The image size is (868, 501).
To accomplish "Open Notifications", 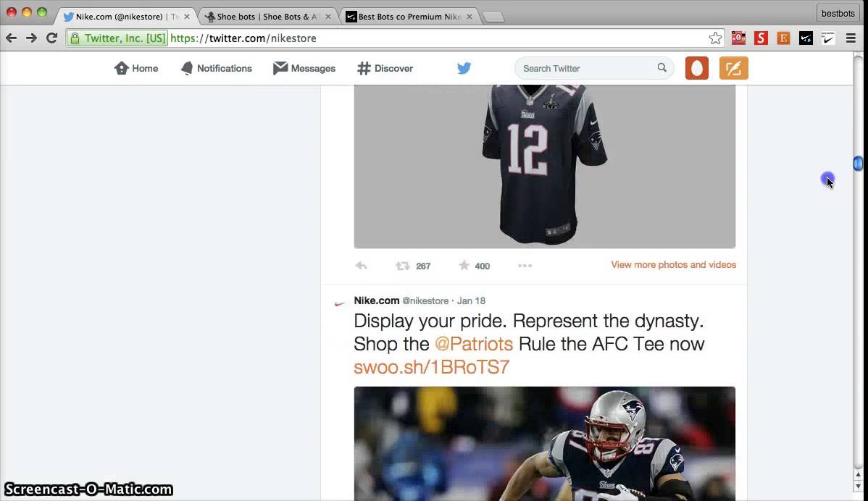I will pyautogui.click(x=217, y=68).
